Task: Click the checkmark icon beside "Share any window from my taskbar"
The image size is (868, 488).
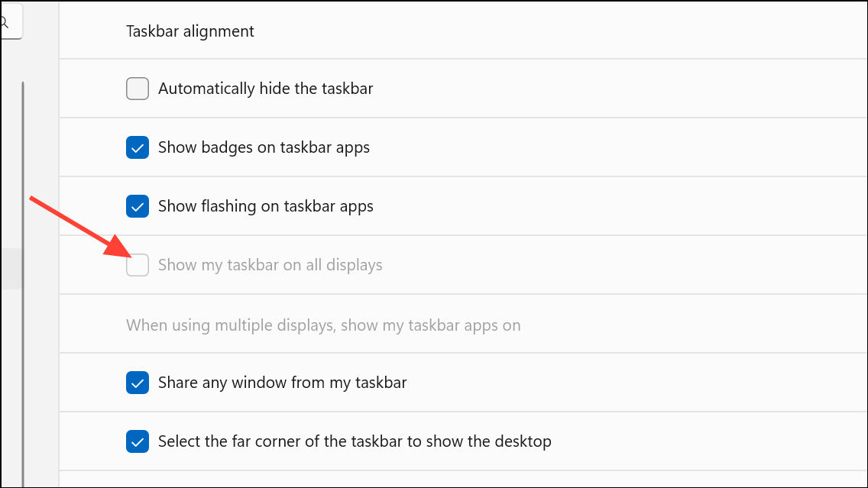Action: (138, 383)
